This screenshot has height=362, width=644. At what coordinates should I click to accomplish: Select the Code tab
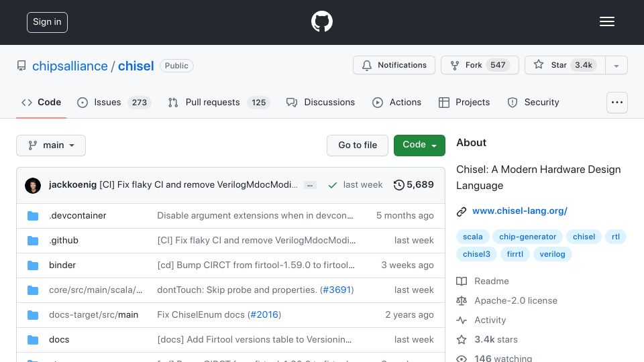41,102
